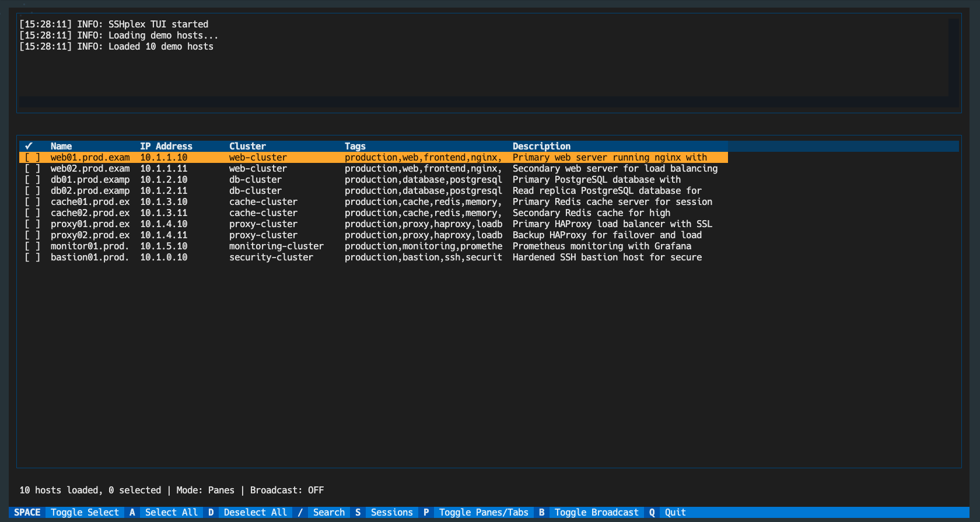Click IP address 10.1.0.10
This screenshot has width=980, height=522.
point(164,257)
